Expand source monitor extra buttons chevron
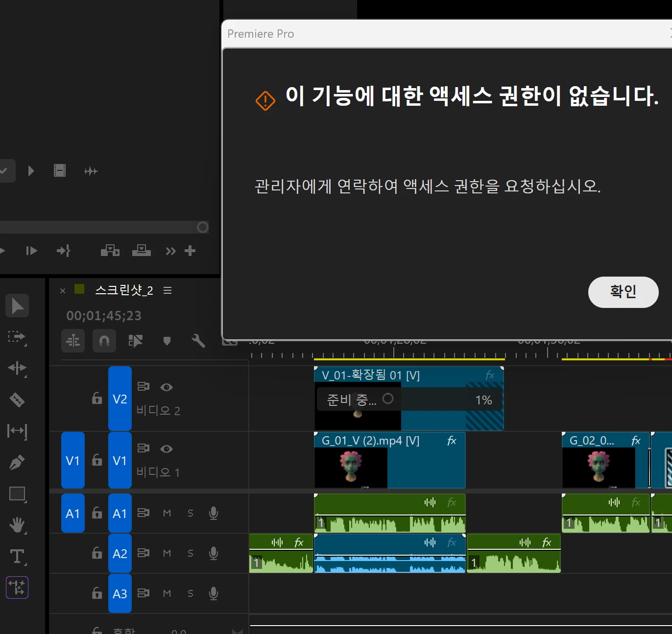The image size is (672, 634). tap(170, 252)
